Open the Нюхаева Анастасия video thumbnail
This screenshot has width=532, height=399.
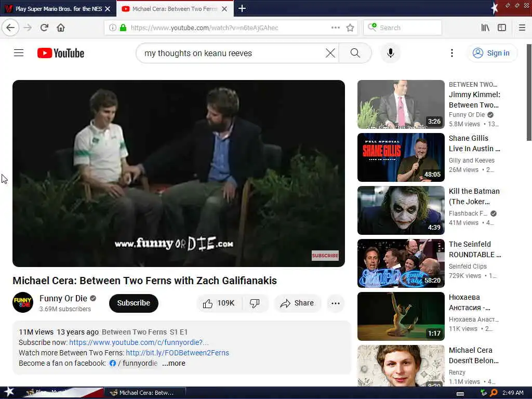click(401, 316)
